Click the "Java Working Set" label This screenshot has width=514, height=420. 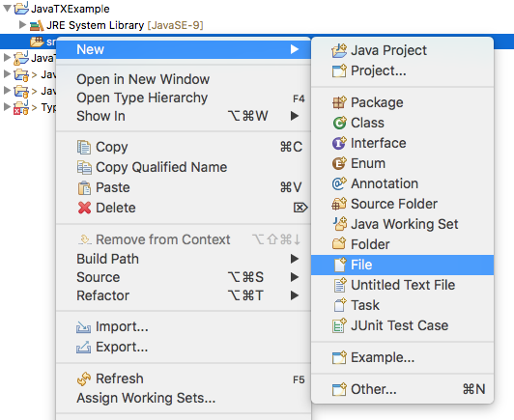point(405,224)
